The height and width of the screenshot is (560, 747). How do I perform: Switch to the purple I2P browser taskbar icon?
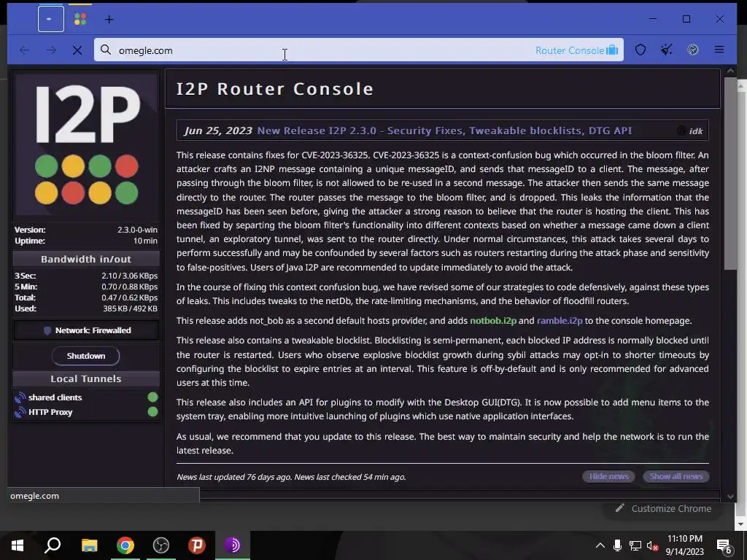pyautogui.click(x=233, y=545)
